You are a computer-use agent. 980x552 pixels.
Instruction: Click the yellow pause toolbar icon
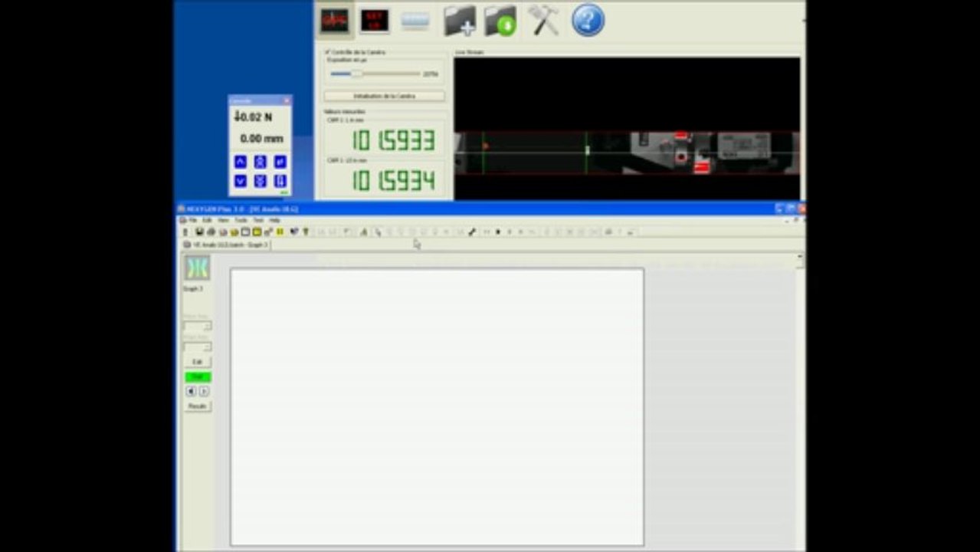point(280,232)
